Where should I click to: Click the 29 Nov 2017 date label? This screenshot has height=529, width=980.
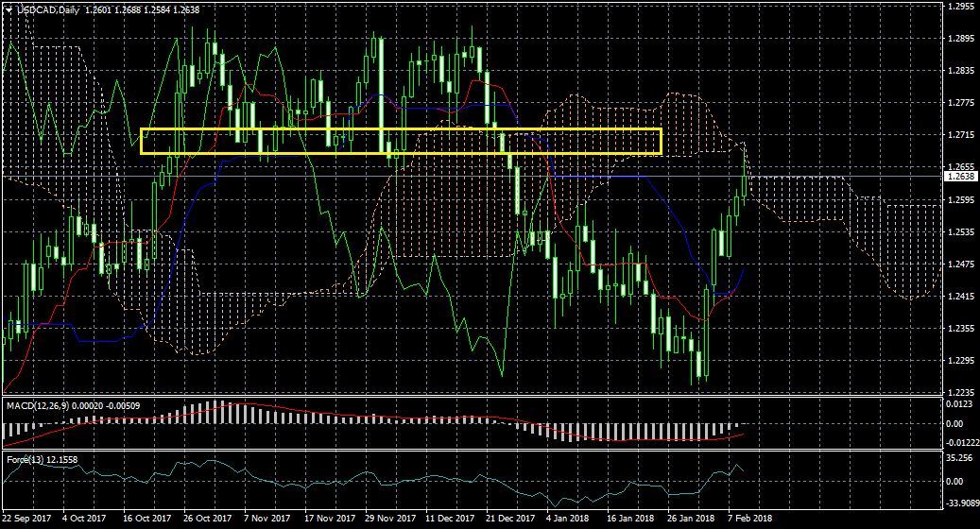(389, 519)
